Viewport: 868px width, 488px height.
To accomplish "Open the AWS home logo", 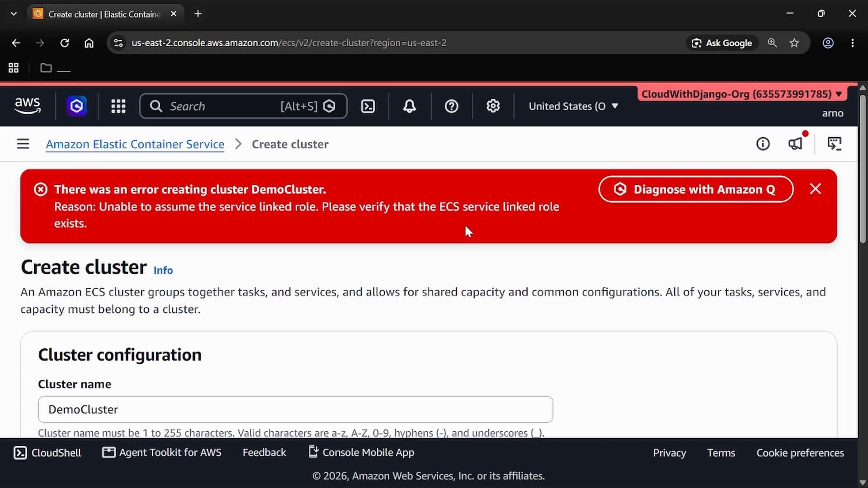I will point(28,106).
